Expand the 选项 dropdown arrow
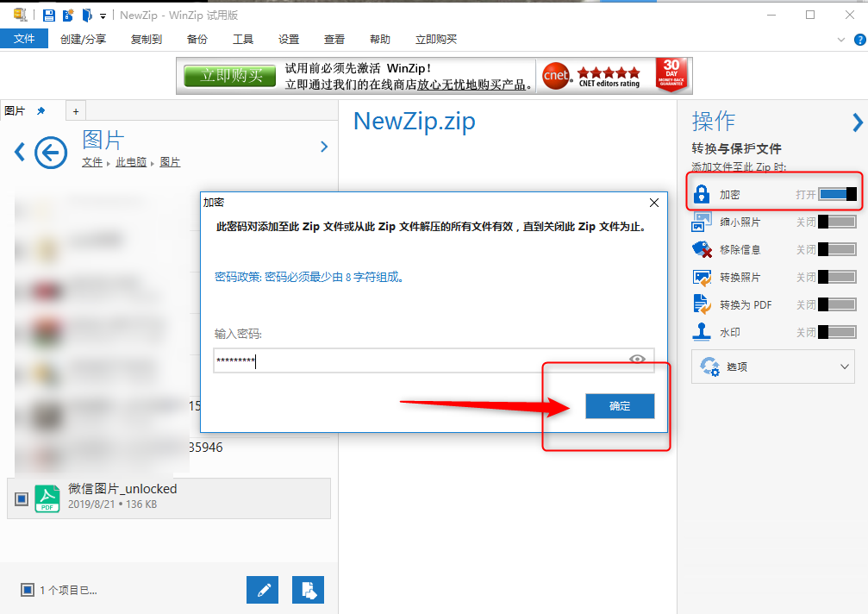 [844, 367]
